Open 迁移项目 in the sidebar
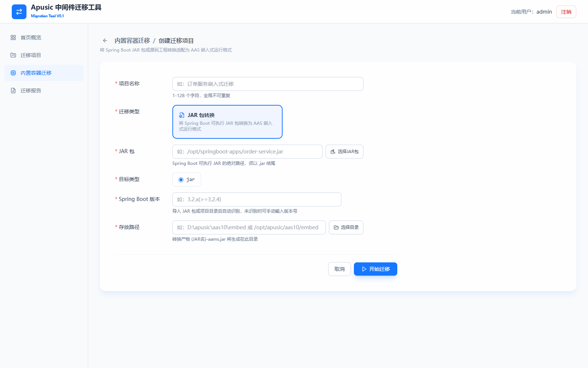 click(x=44, y=55)
